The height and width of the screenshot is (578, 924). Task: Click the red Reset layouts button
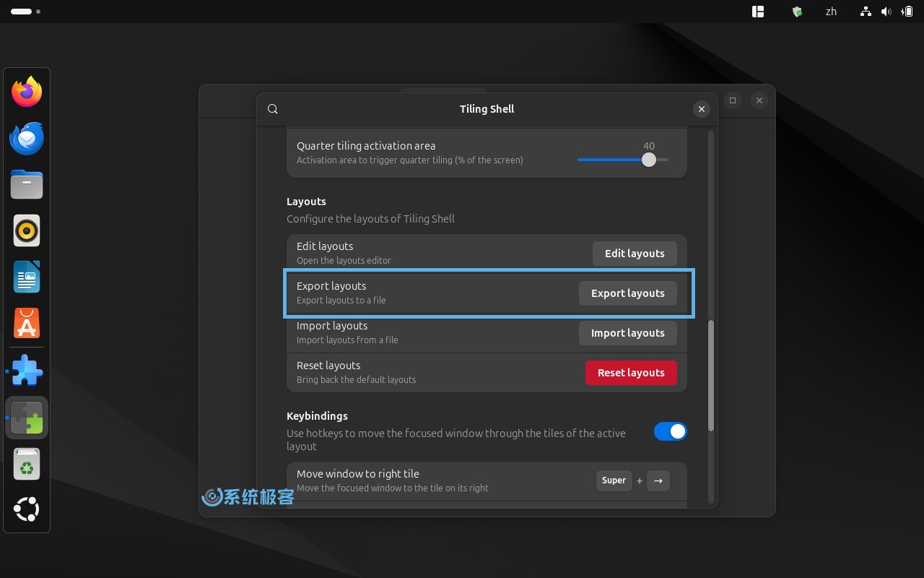[x=631, y=373]
